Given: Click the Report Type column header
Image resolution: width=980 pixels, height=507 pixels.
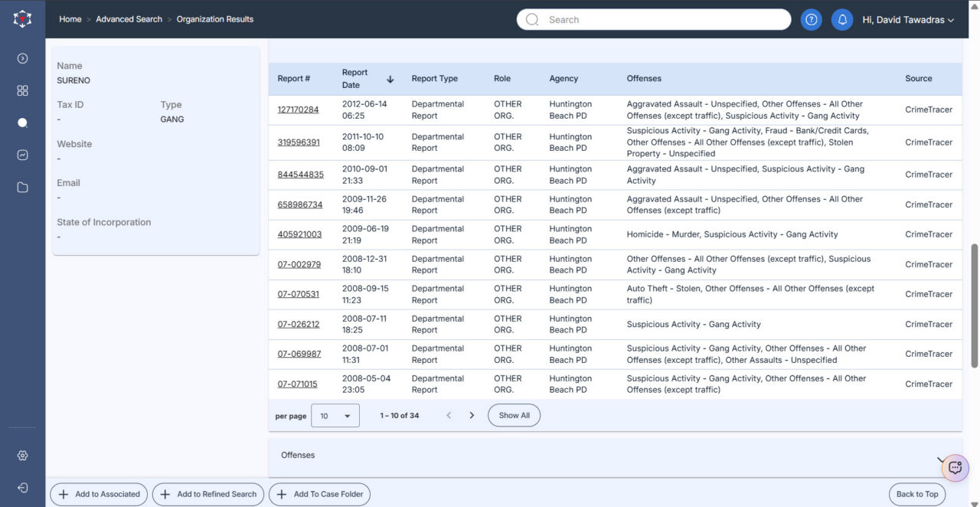Looking at the screenshot, I should pyautogui.click(x=435, y=79).
